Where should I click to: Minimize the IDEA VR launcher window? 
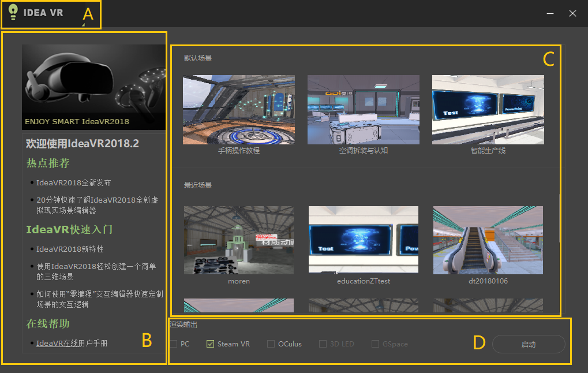(550, 13)
